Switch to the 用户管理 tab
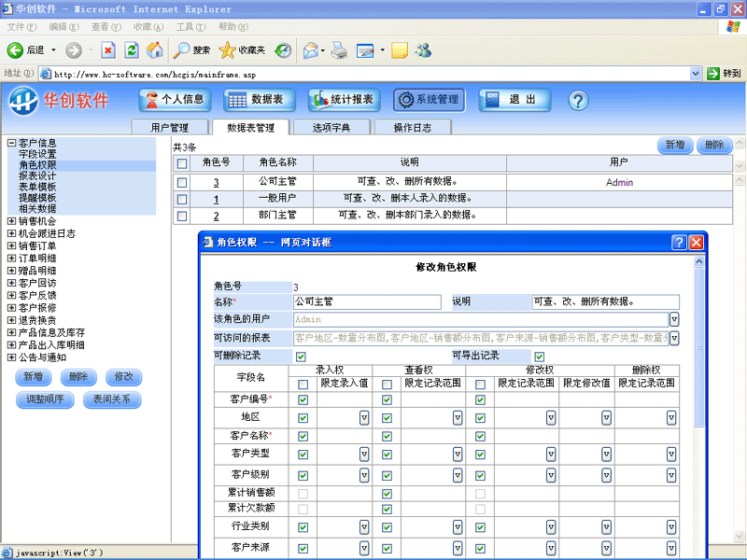747x560 pixels. [169, 128]
